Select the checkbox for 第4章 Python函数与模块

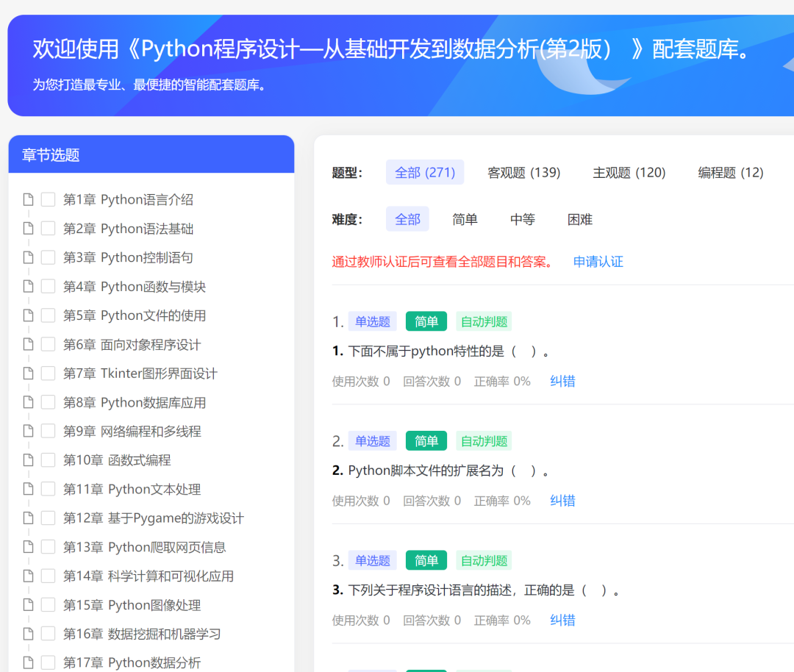tap(48, 286)
